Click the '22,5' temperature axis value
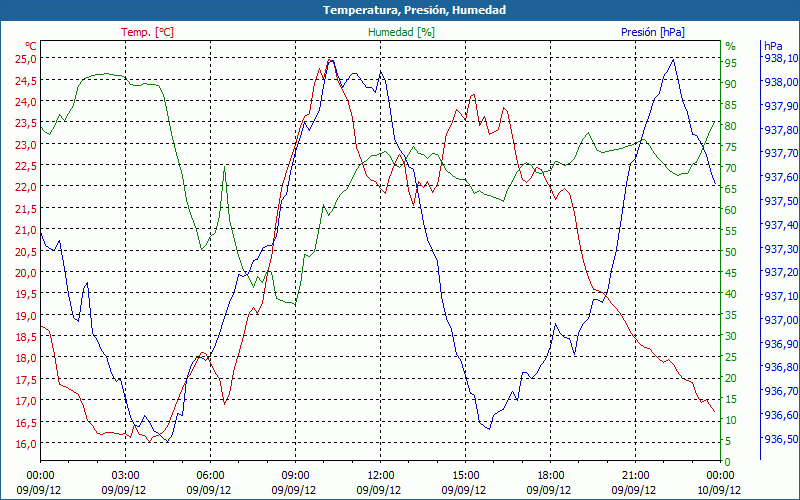The width and height of the screenshot is (800, 500). (x=25, y=166)
